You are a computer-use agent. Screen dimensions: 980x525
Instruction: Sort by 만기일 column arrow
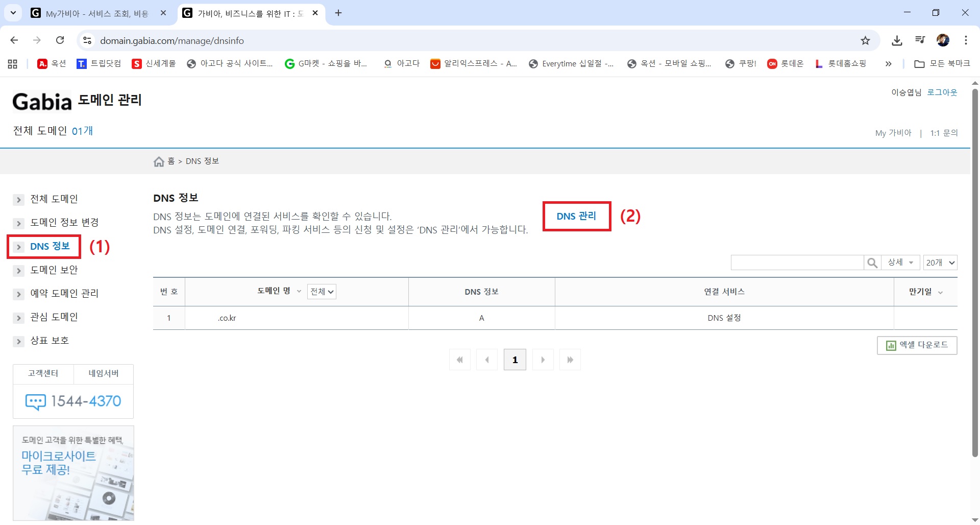coord(940,293)
